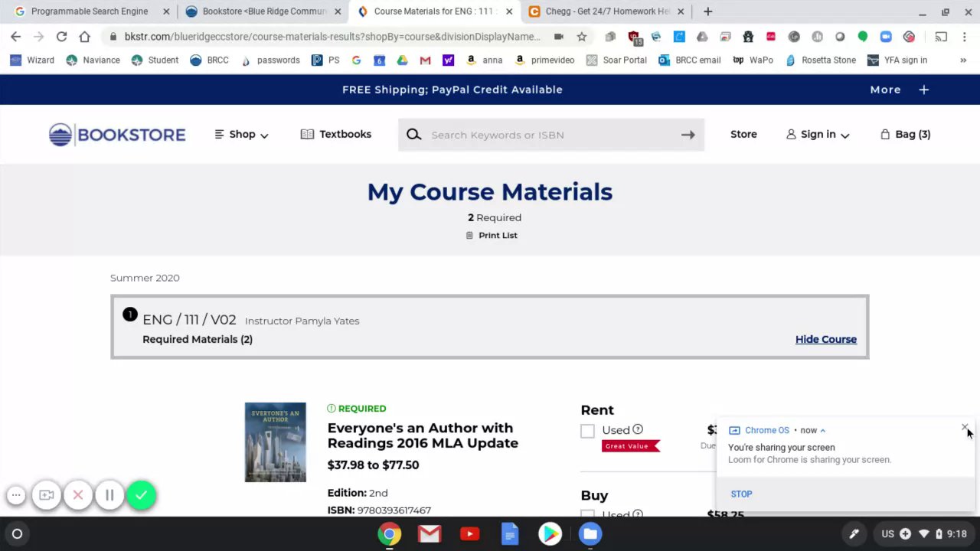Open the Wizard bookmark
980x551 pixels.
pyautogui.click(x=32, y=60)
